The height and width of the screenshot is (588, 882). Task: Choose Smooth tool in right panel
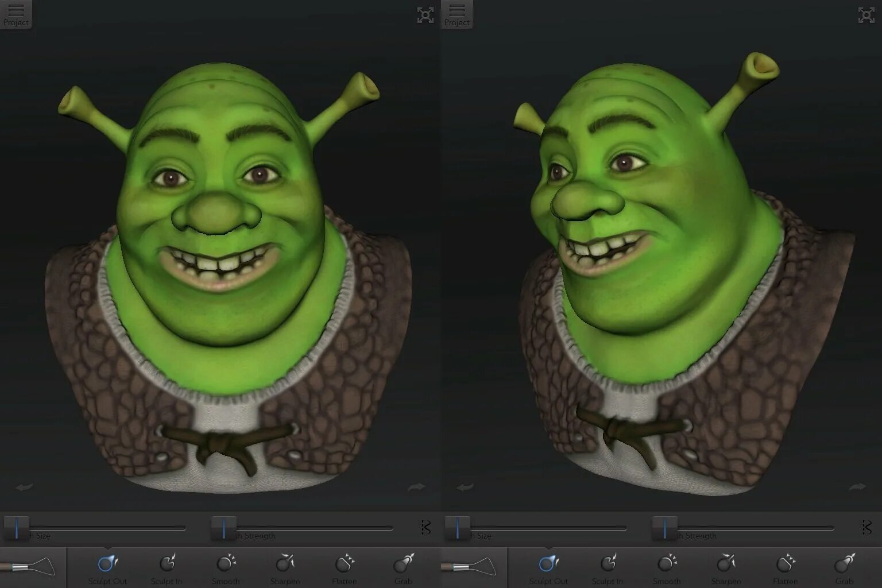(667, 568)
